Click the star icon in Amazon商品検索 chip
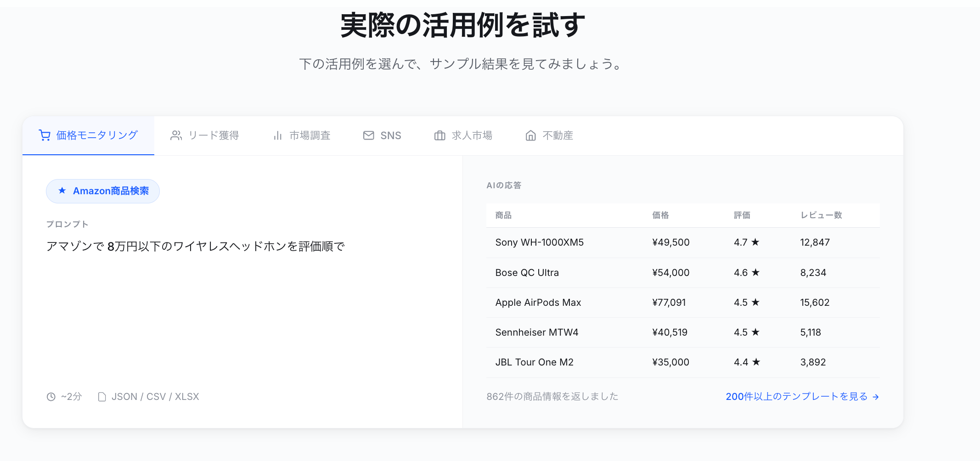Image resolution: width=980 pixels, height=461 pixels. tap(62, 191)
